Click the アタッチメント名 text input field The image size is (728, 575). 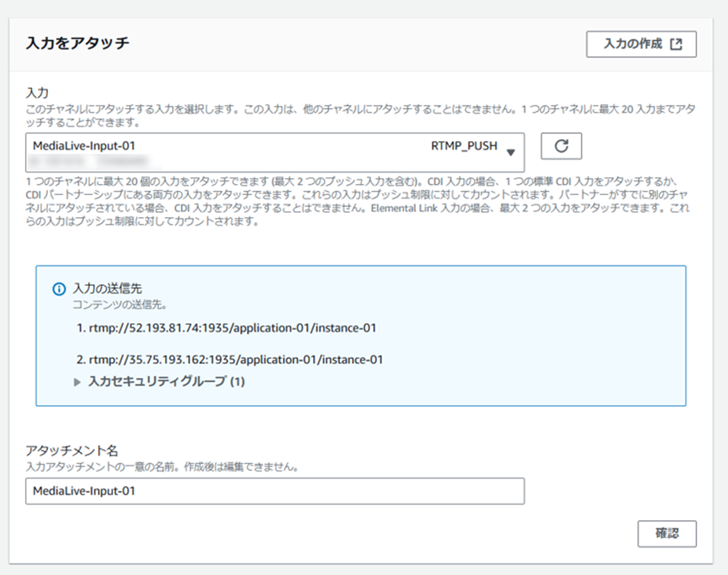click(x=274, y=492)
